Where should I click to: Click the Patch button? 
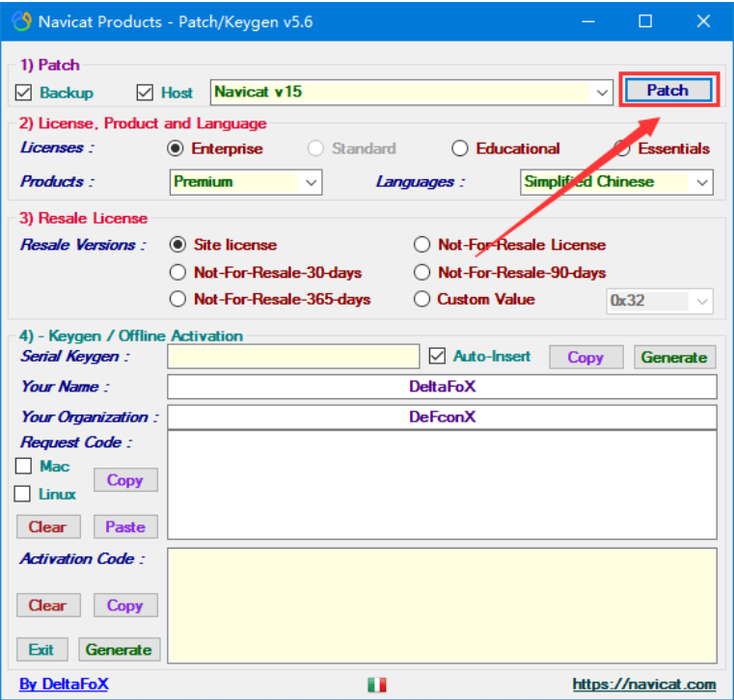(x=668, y=90)
